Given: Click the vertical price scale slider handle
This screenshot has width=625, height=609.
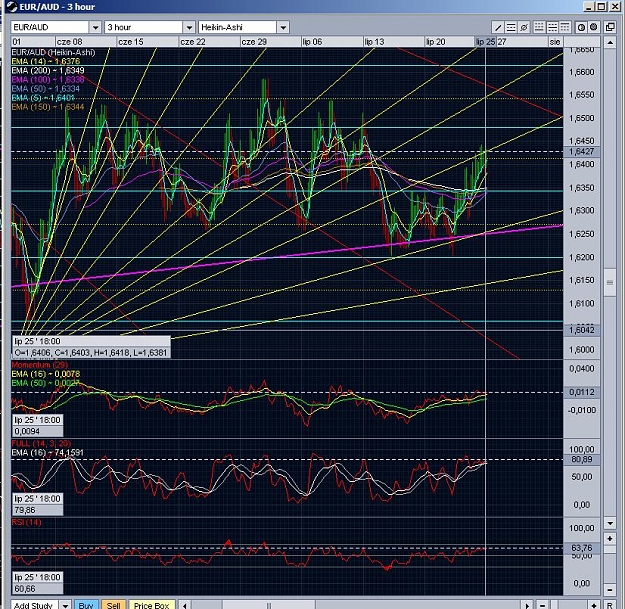Looking at the screenshot, I should [610, 283].
